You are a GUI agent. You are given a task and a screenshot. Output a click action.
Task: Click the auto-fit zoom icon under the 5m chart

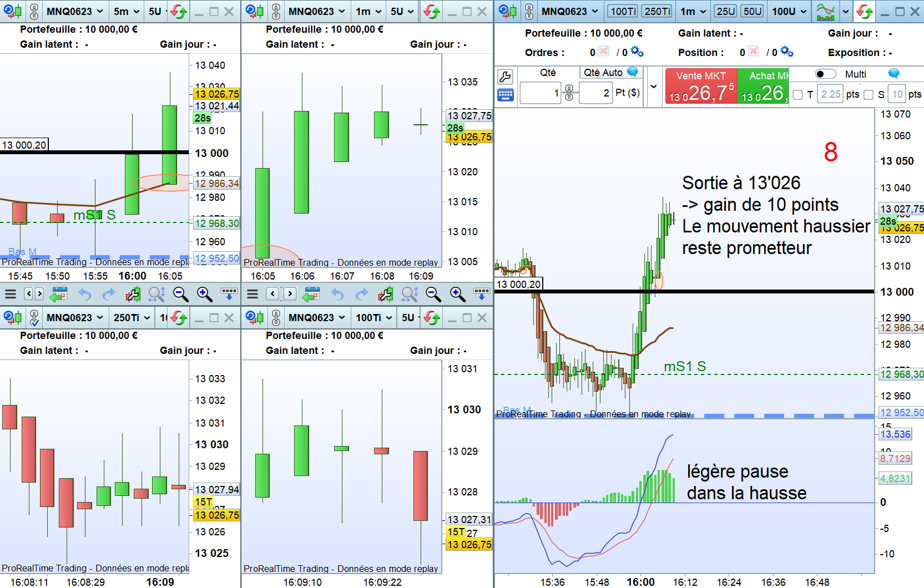tap(157, 294)
